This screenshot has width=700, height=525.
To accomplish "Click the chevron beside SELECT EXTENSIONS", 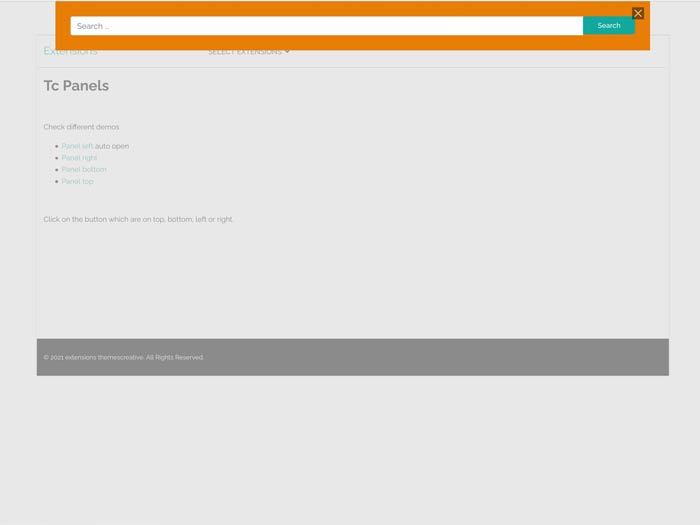I will coord(287,52).
